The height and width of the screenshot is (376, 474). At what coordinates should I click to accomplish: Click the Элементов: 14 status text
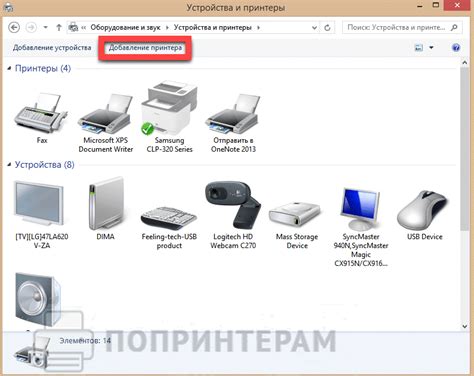click(x=85, y=341)
